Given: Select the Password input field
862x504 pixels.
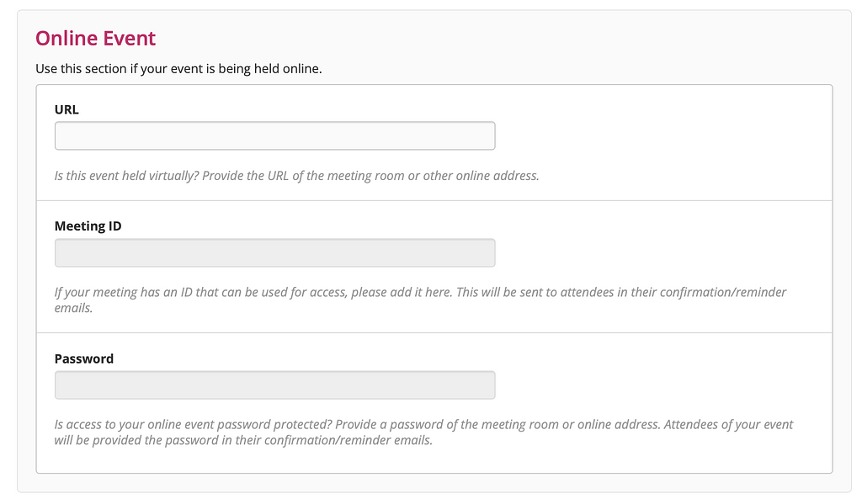Looking at the screenshot, I should point(274,385).
